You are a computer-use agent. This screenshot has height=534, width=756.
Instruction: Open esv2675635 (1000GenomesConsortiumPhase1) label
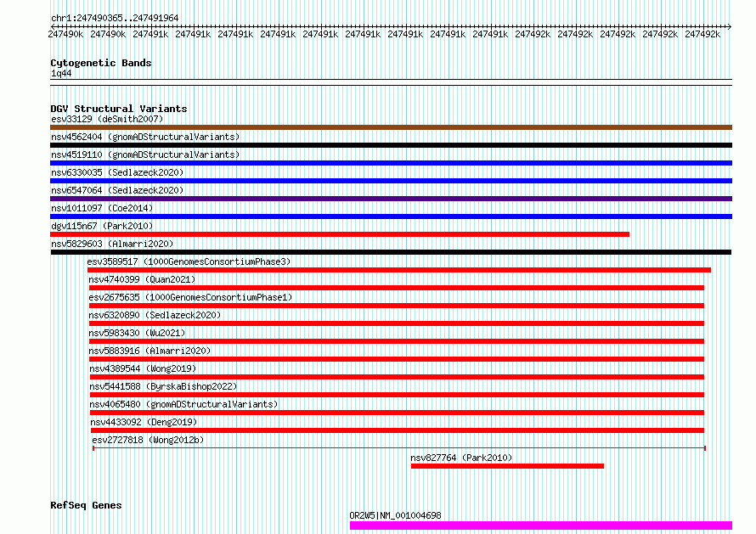point(190,297)
